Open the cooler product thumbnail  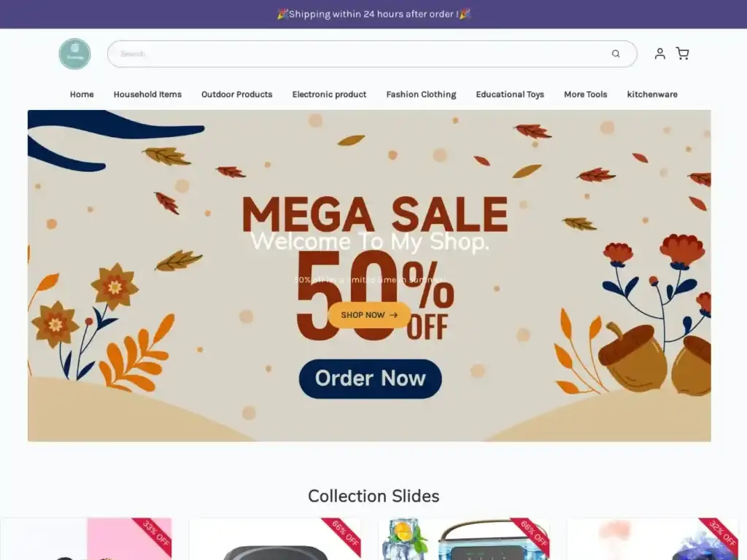463,539
